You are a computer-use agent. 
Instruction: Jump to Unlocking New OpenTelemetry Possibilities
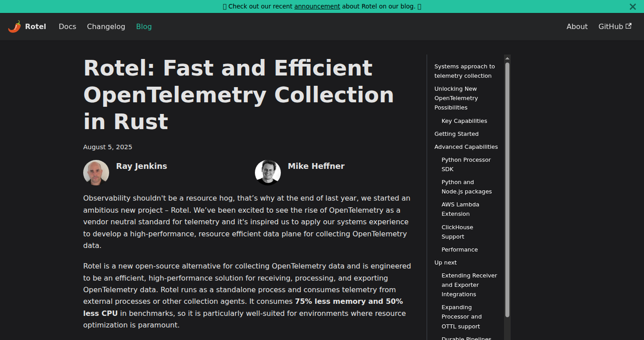tap(456, 98)
